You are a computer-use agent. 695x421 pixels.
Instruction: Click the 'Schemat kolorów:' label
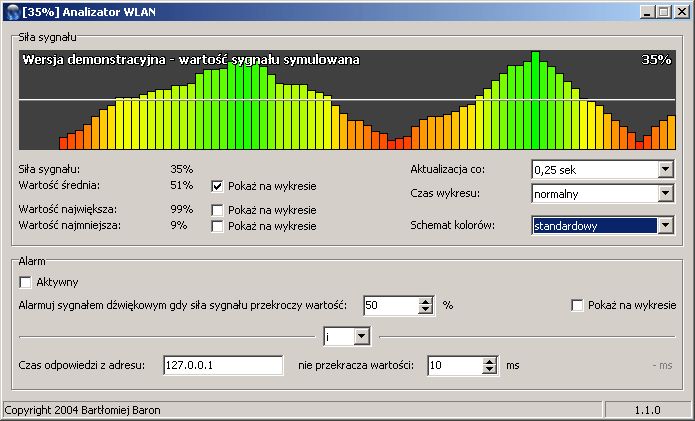point(453,225)
